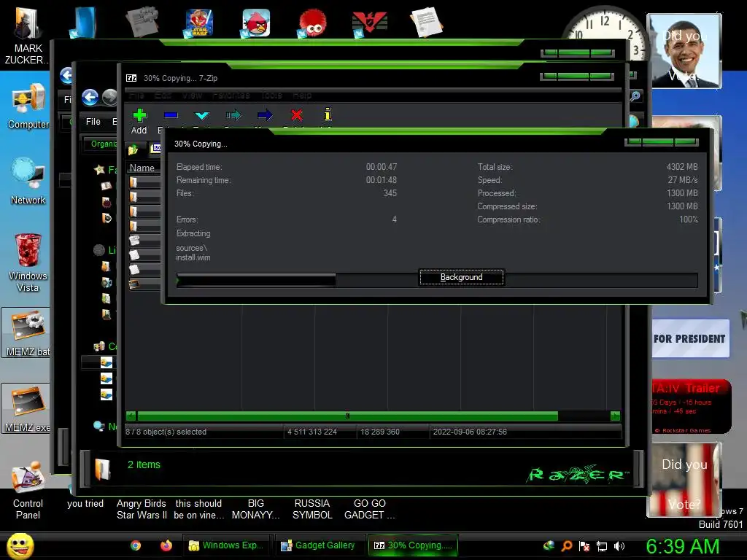Switch to Windows Explorer taskbar button

point(227,545)
